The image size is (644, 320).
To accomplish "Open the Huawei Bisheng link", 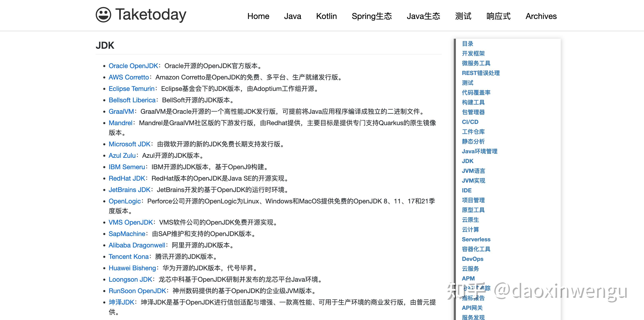I will coord(132,268).
